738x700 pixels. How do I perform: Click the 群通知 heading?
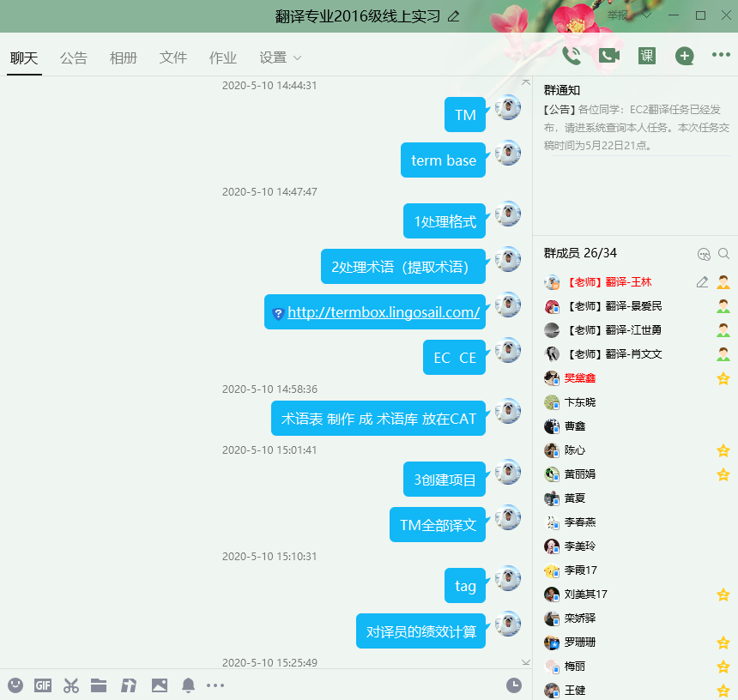point(562,90)
